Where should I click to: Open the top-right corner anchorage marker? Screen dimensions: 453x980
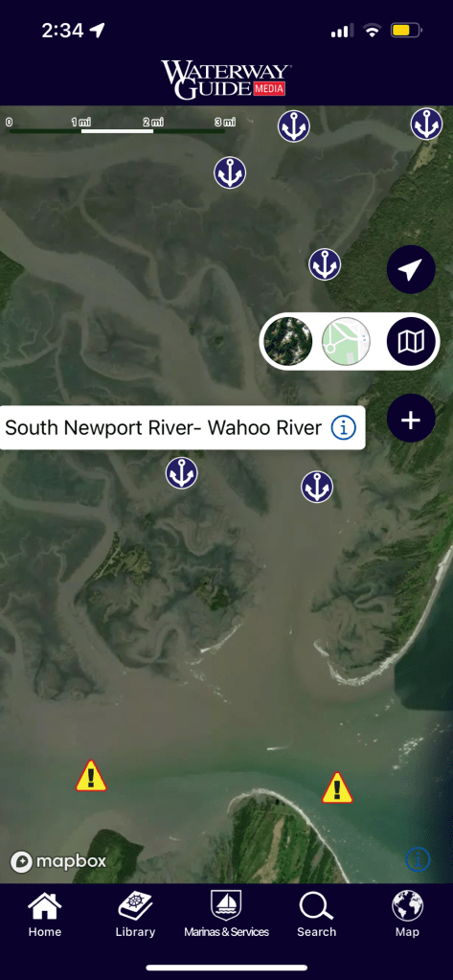pyautogui.click(x=427, y=124)
